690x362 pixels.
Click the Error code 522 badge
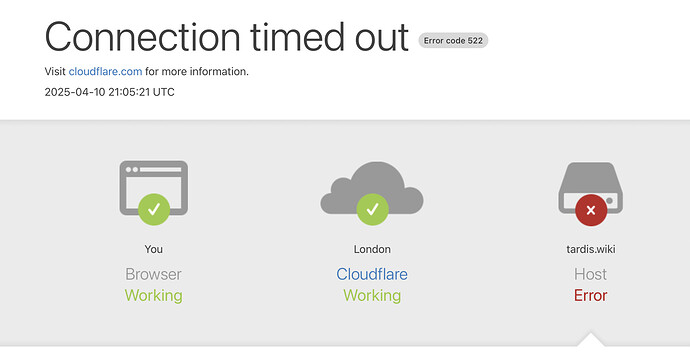click(453, 40)
